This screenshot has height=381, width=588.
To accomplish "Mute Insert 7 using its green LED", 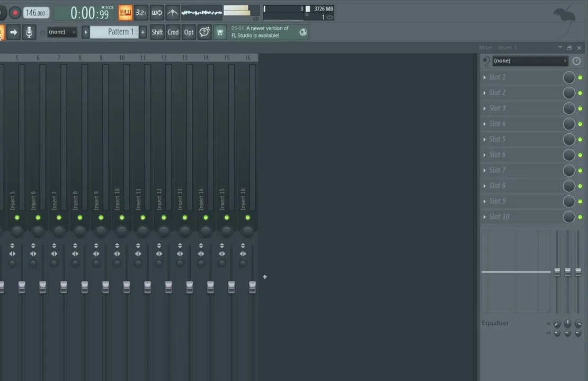I will 59,217.
